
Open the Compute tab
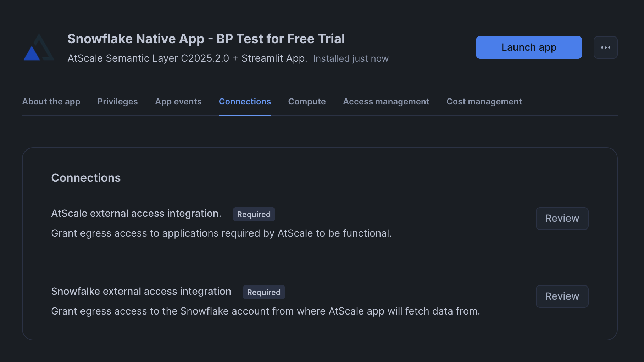[x=307, y=102]
